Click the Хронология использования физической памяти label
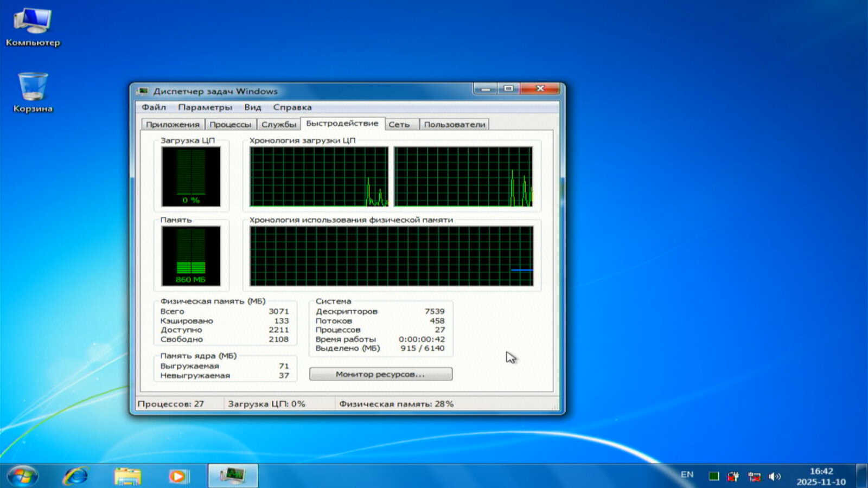This screenshot has width=868, height=488. tap(351, 220)
